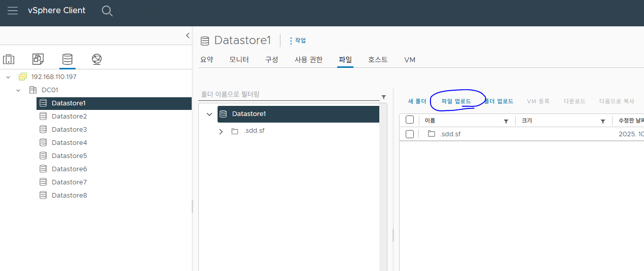Click .sdd.sf name in file table

click(450, 134)
